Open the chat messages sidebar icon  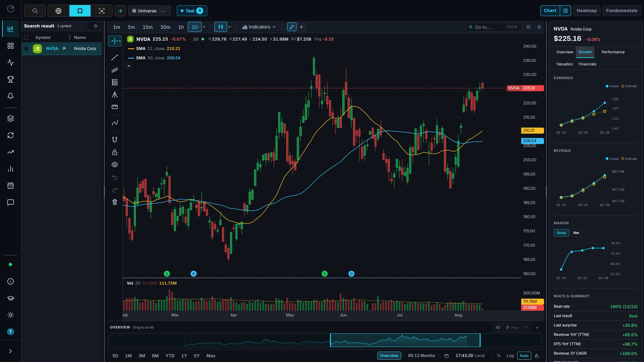[11, 202]
